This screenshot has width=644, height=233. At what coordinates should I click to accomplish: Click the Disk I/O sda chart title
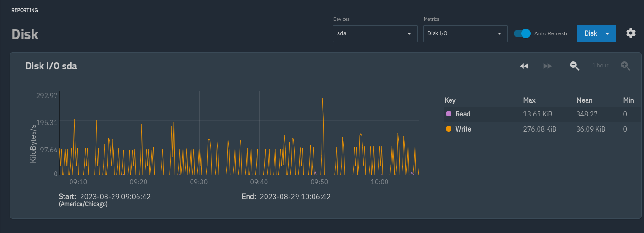pos(51,67)
